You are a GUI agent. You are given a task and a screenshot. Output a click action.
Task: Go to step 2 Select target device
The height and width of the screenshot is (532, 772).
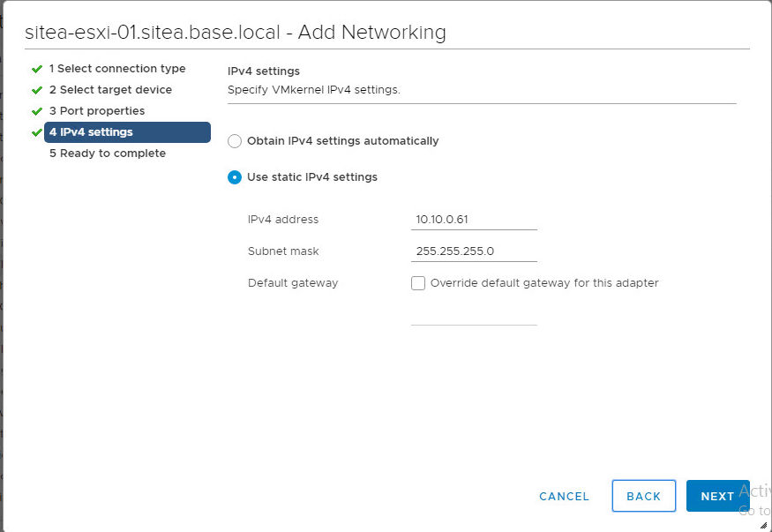pos(110,90)
